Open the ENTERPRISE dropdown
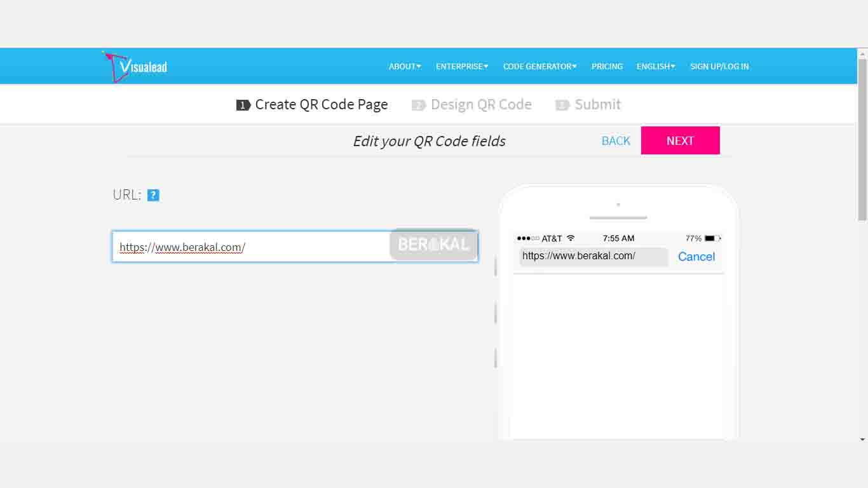868x488 pixels. [x=462, y=66]
